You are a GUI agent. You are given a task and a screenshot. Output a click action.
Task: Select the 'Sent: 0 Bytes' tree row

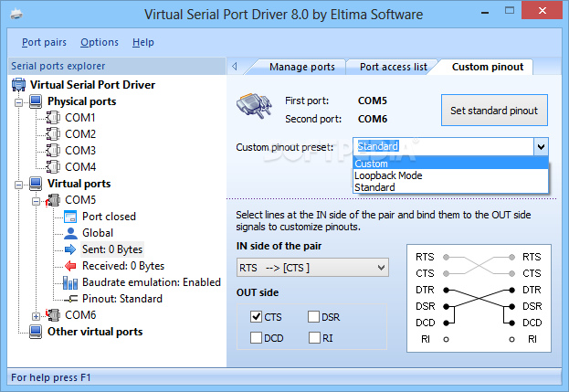pyautogui.click(x=112, y=249)
